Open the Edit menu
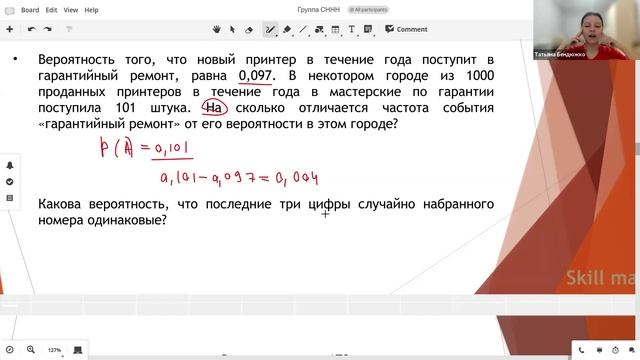This screenshot has width=640, height=360. (51, 10)
